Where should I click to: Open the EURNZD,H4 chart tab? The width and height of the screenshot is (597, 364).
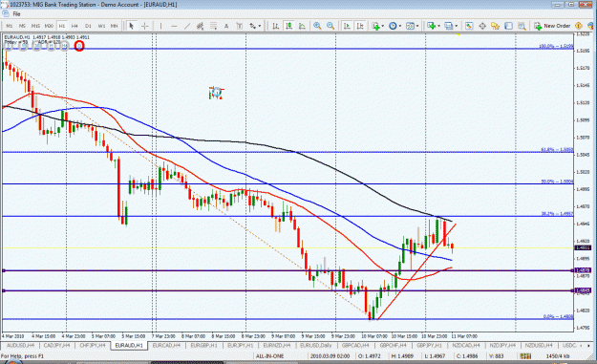[x=277, y=345]
